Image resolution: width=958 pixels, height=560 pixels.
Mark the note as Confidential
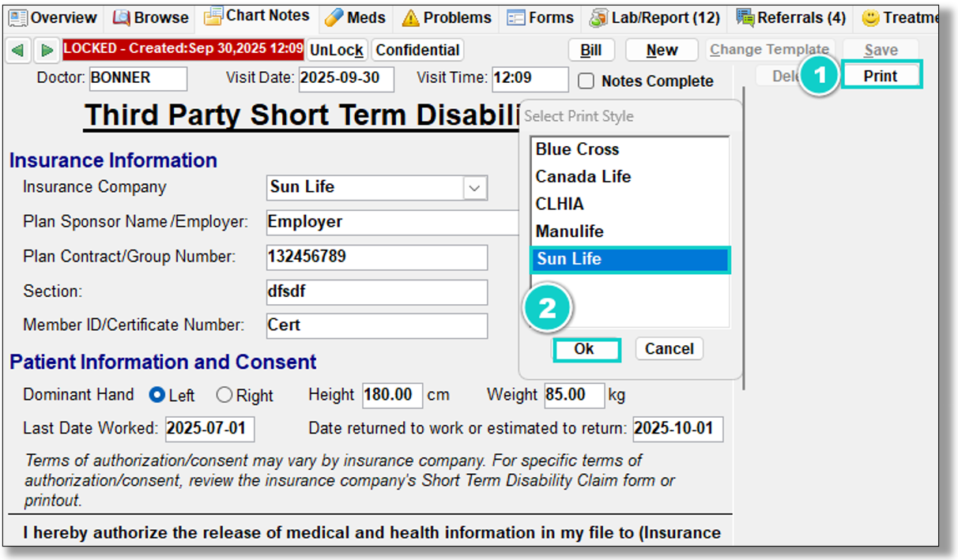417,51
